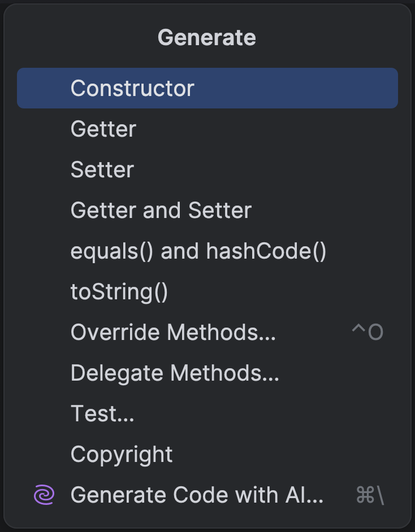Pick the Setter entry
Screen dimensions: 415x532
(102, 169)
